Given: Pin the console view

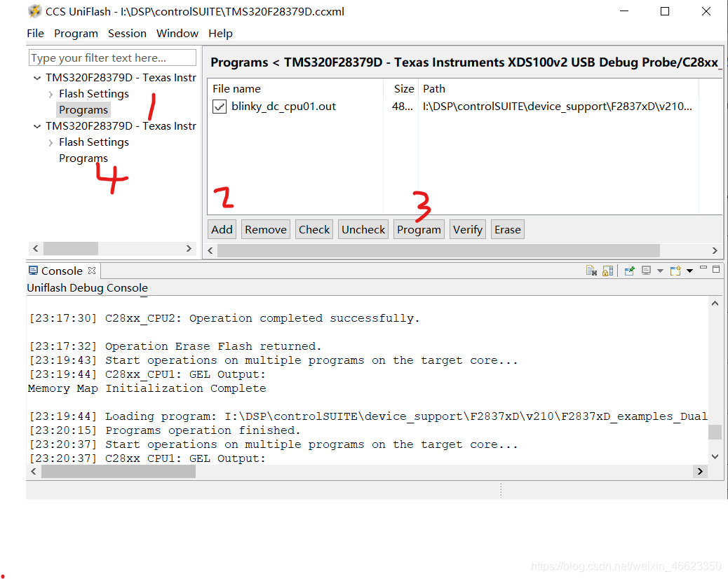Looking at the screenshot, I should (x=630, y=271).
